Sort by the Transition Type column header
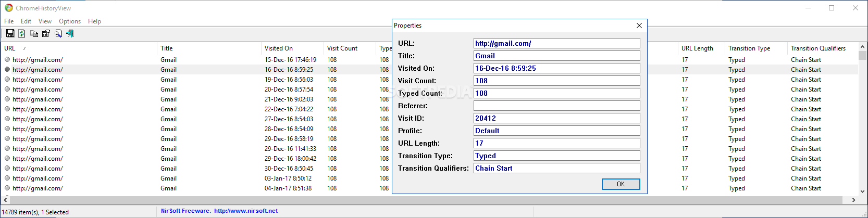 [x=756, y=48]
